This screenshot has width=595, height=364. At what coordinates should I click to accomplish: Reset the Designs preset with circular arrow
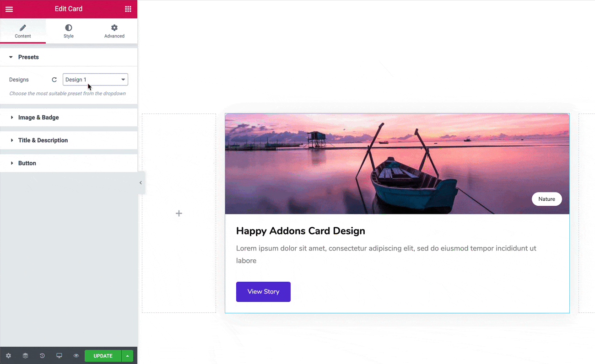coord(54,79)
